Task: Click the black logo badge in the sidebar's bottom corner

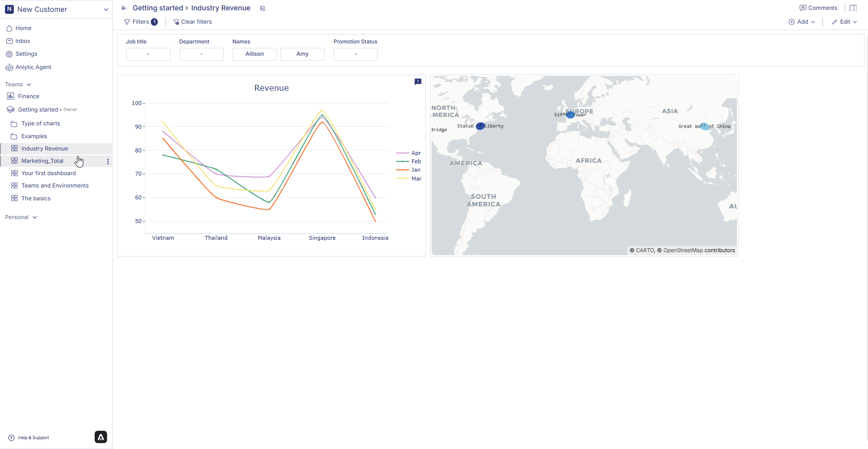Action: [101, 437]
